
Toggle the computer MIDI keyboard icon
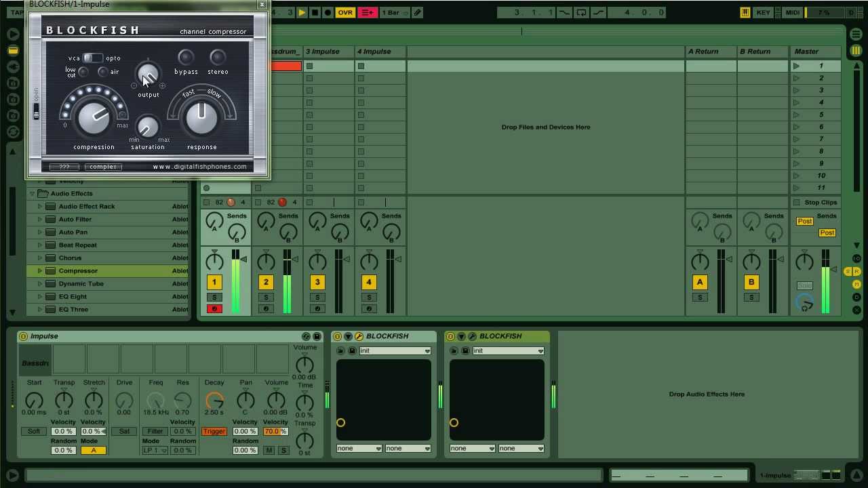pyautogui.click(x=745, y=12)
